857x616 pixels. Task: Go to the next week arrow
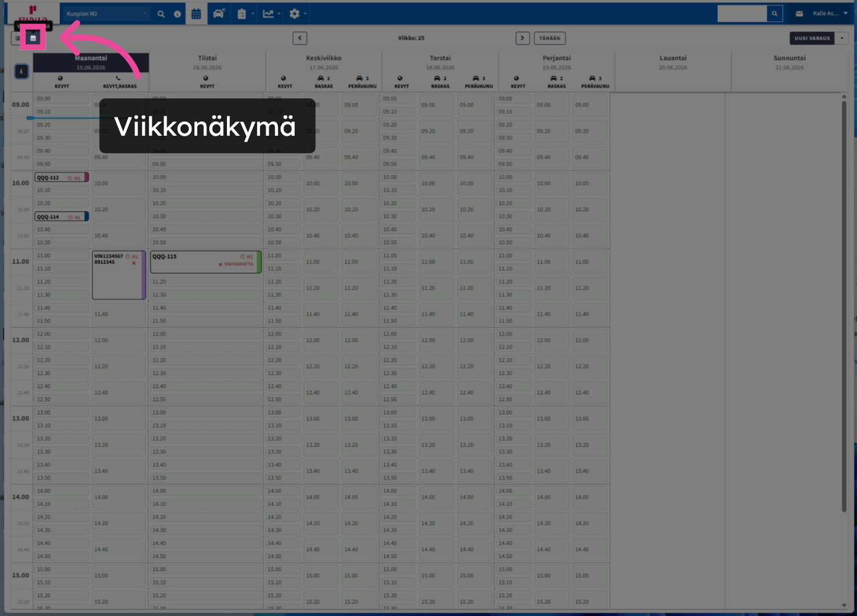[522, 38]
